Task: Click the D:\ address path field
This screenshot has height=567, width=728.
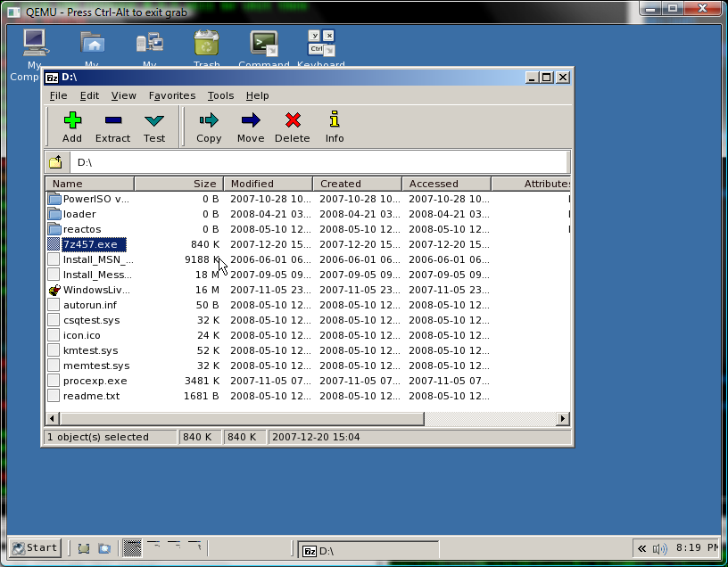Action: [318, 162]
